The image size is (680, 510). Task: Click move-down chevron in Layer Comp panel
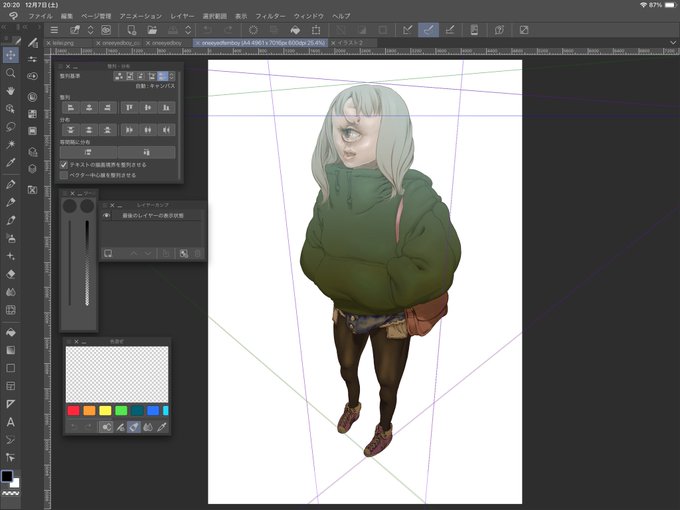coord(148,253)
